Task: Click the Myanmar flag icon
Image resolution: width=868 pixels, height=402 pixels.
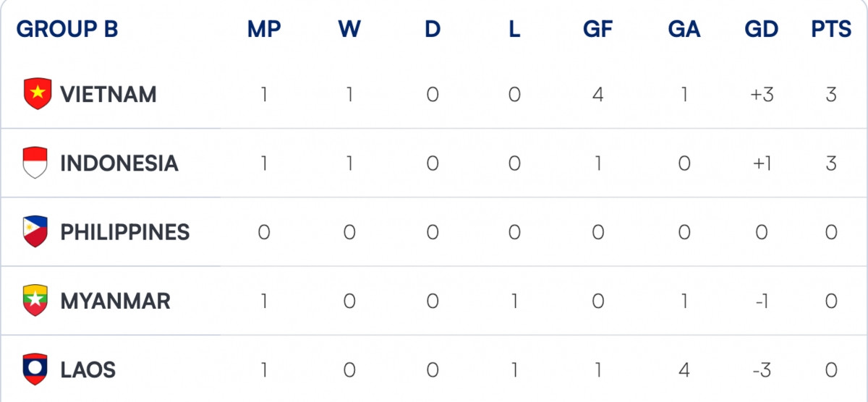Action: click(x=35, y=301)
